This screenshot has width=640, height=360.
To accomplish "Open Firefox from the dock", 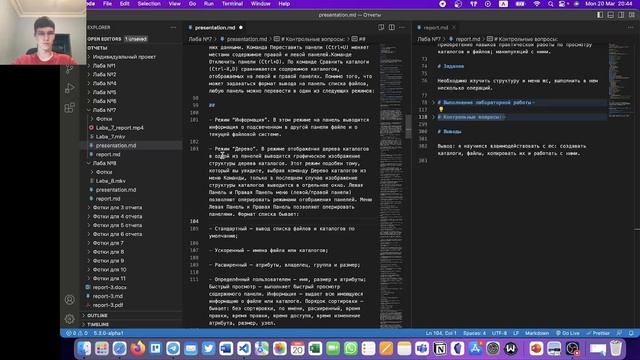I will [x=138, y=349].
